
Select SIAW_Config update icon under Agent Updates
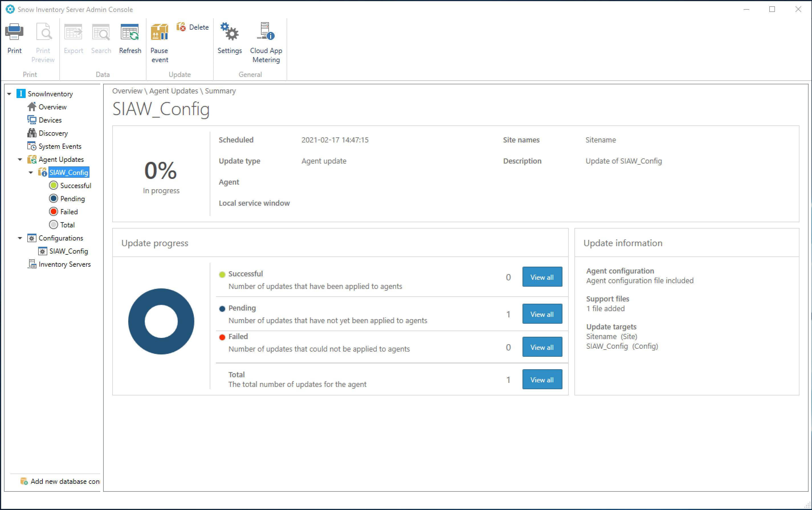(42, 172)
